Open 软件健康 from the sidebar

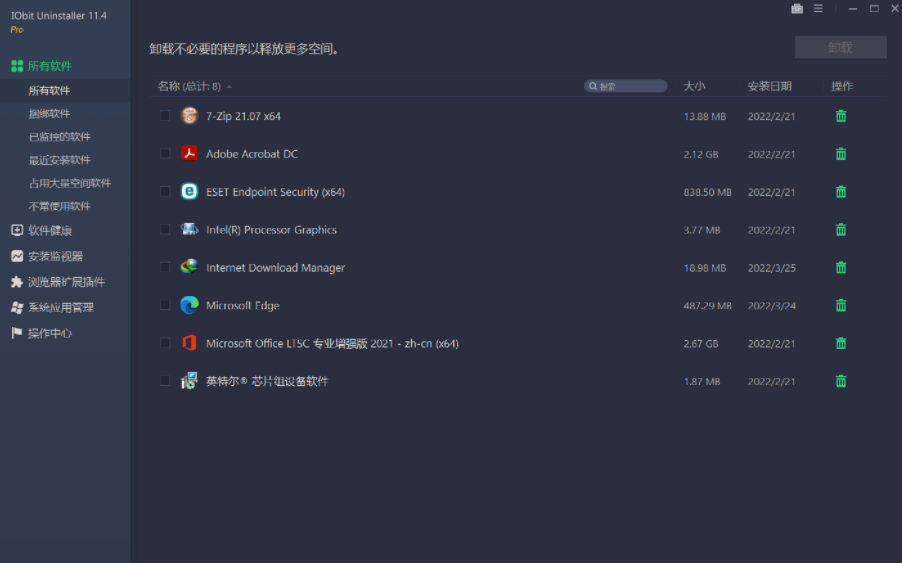coord(49,230)
